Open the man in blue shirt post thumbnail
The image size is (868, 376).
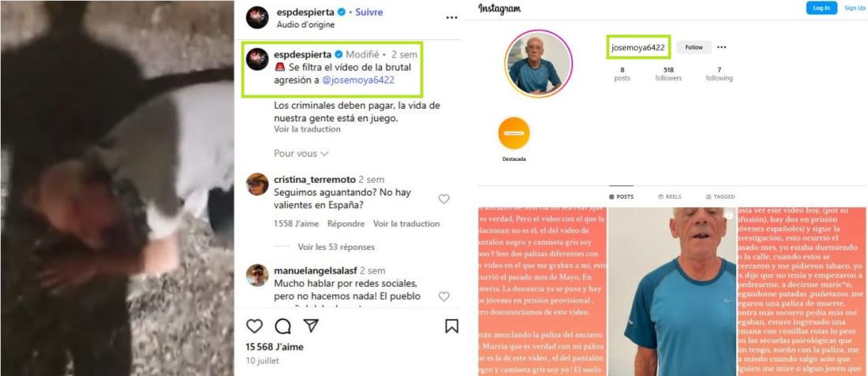(672, 292)
